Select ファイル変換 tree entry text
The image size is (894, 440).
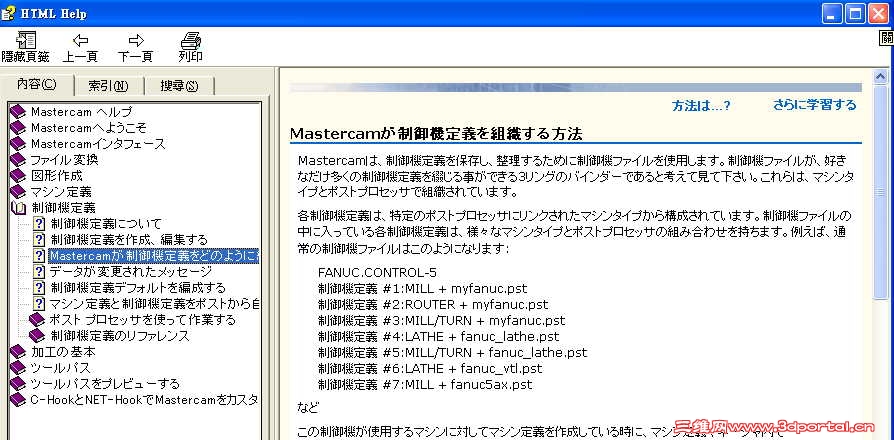(x=64, y=160)
